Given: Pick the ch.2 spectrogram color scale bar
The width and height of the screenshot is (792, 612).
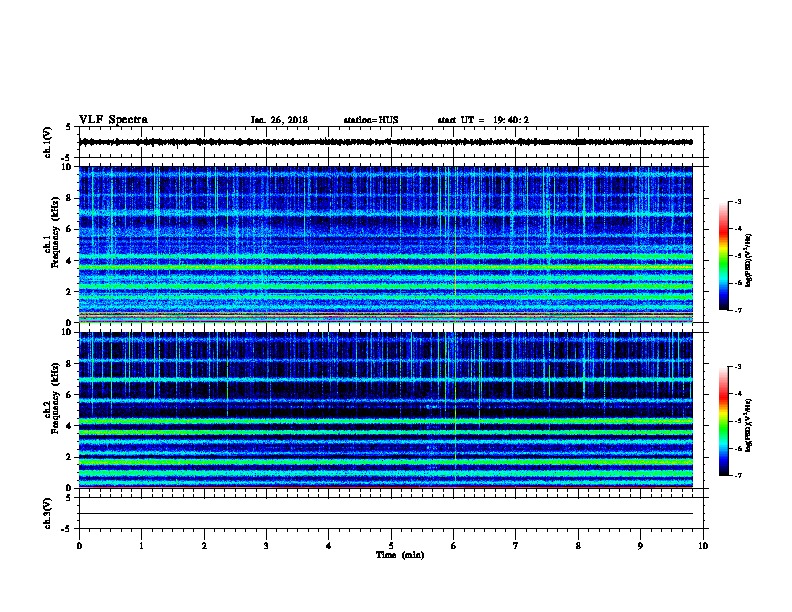Looking at the screenshot, I should pos(724,421).
